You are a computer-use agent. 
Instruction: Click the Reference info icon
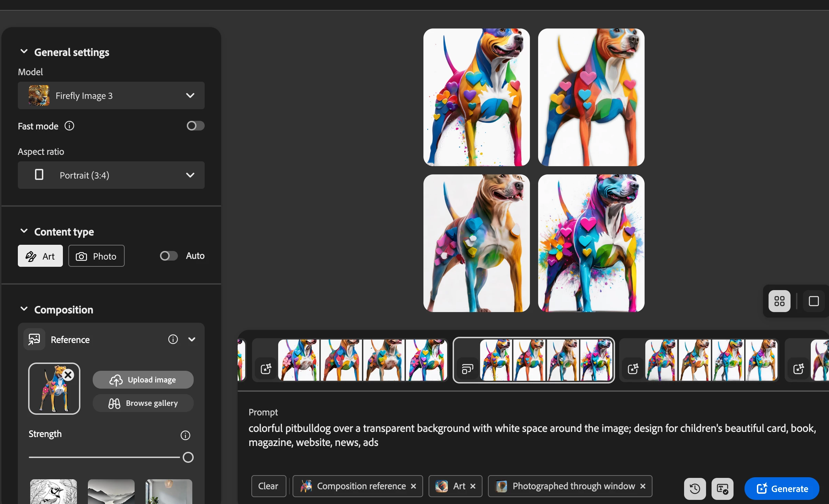point(173,340)
